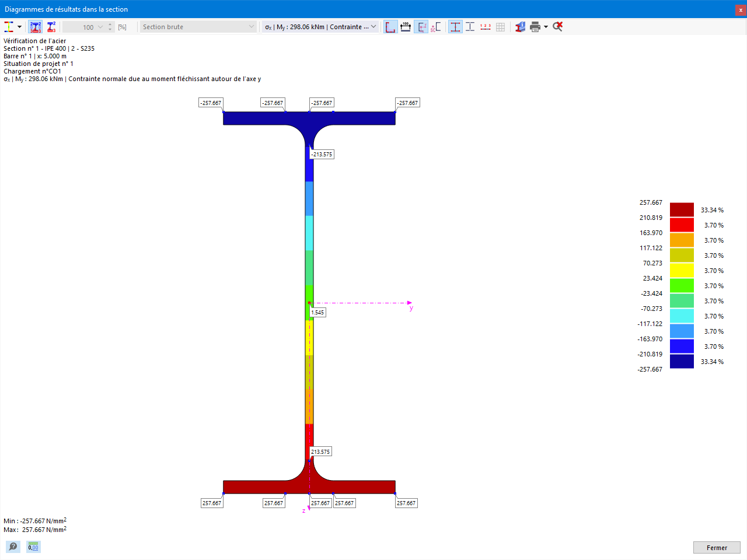Open the arrow next to the colored section icon

coord(19,27)
